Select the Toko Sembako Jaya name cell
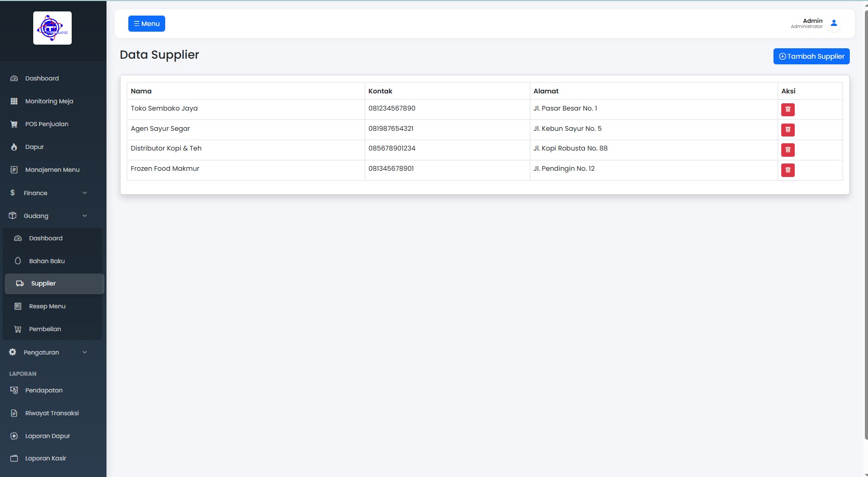 (246, 110)
